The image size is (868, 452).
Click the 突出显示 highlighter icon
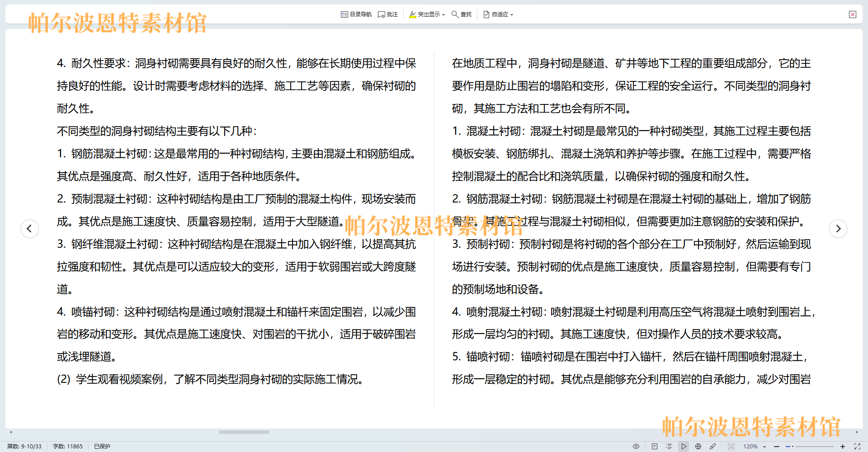[412, 14]
